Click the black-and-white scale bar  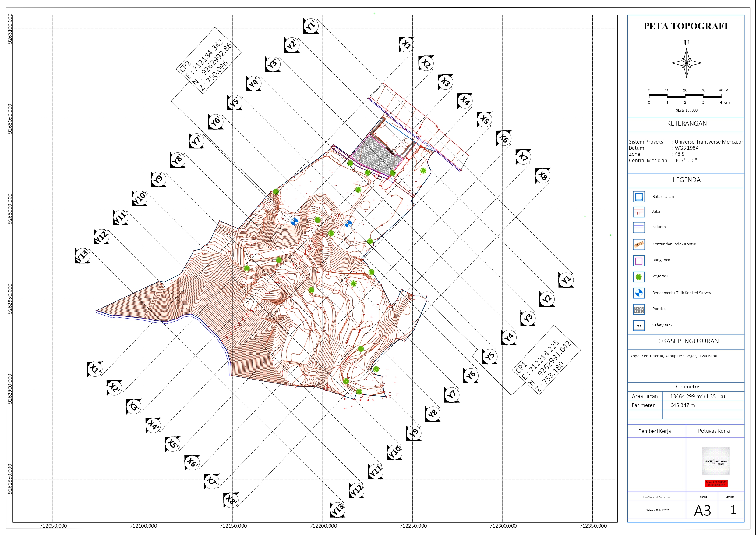(685, 96)
